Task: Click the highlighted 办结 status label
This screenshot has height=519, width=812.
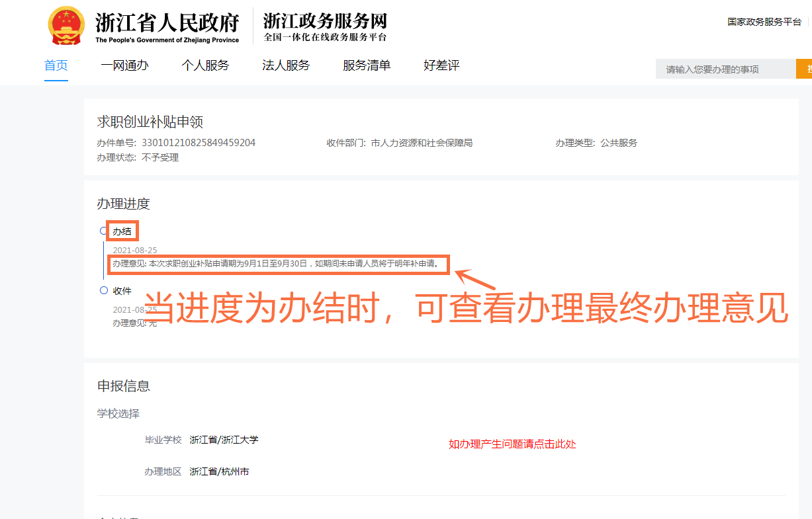Action: (x=122, y=231)
